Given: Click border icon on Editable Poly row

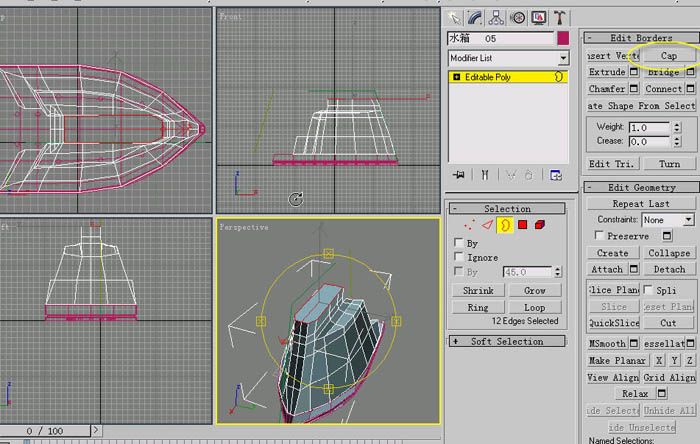Looking at the screenshot, I should 559,77.
